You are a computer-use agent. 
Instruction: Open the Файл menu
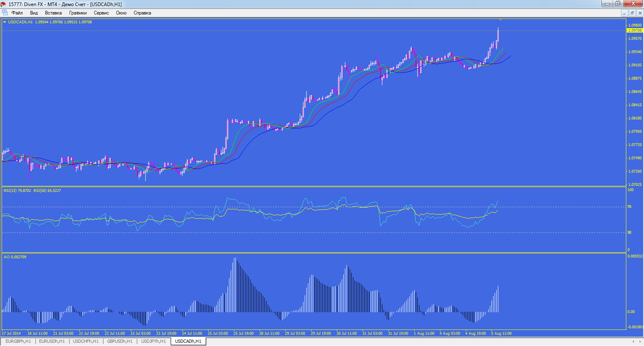pyautogui.click(x=17, y=13)
